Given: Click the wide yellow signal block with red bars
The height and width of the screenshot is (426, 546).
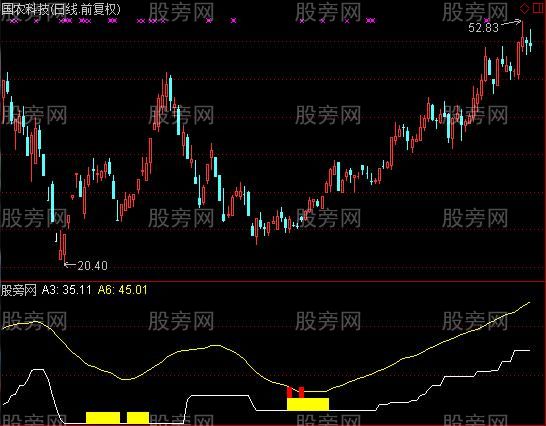Looking at the screenshot, I should (x=308, y=404).
